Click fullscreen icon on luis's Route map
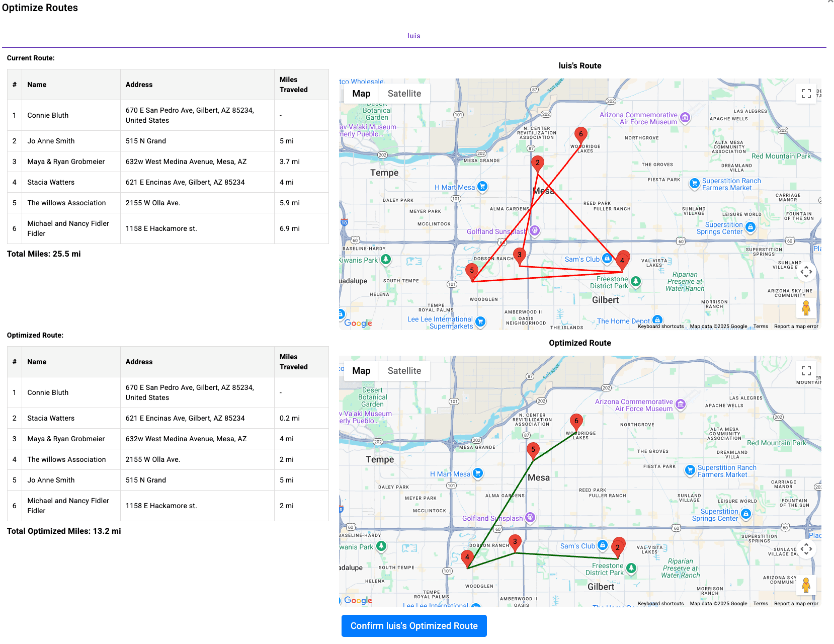 [806, 94]
